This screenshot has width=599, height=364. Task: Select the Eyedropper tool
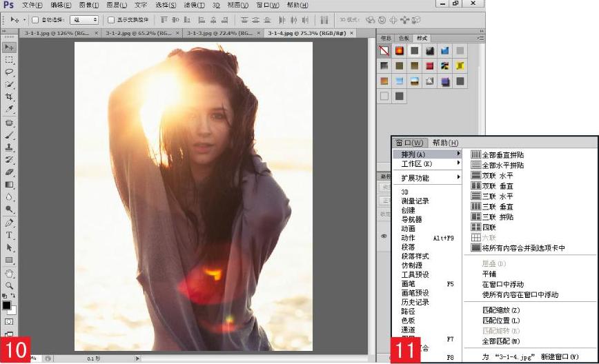tap(9, 109)
